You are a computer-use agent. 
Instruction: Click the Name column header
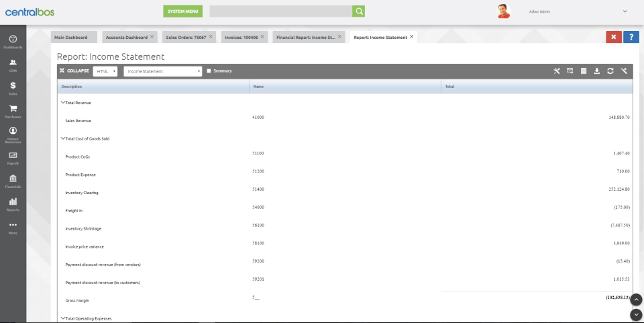tap(345, 87)
